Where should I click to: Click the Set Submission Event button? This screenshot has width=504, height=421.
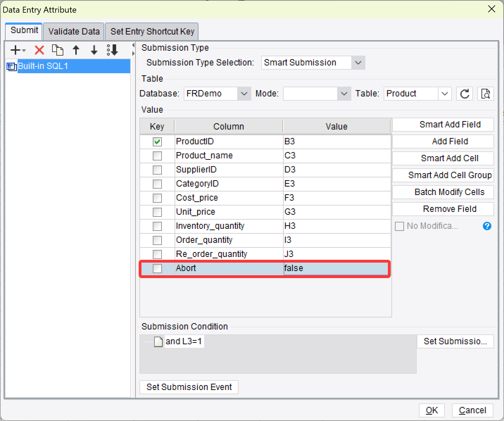click(x=189, y=387)
